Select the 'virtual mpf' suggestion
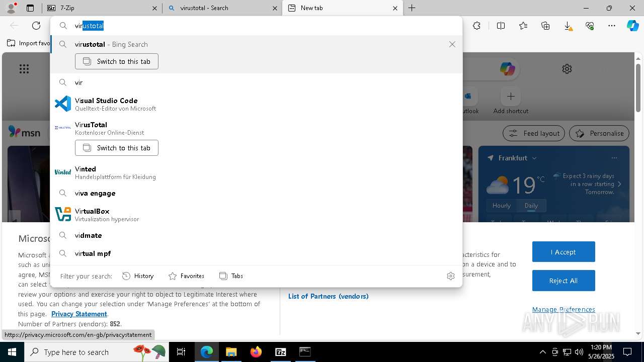 tap(256, 253)
